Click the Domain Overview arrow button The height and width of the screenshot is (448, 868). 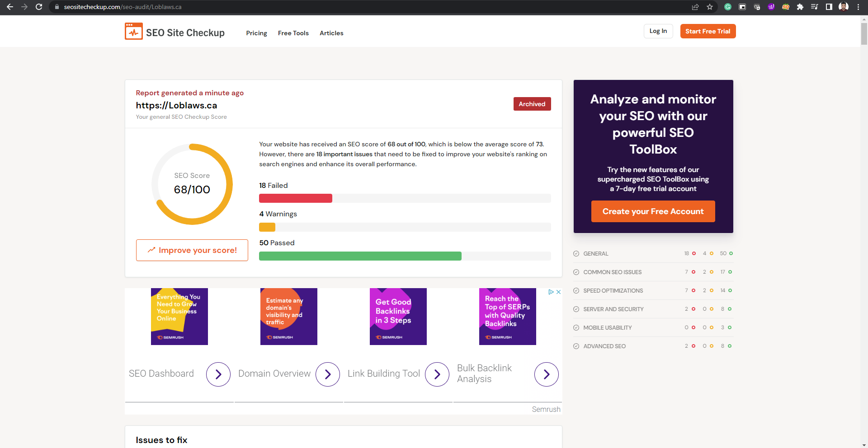[x=328, y=374]
